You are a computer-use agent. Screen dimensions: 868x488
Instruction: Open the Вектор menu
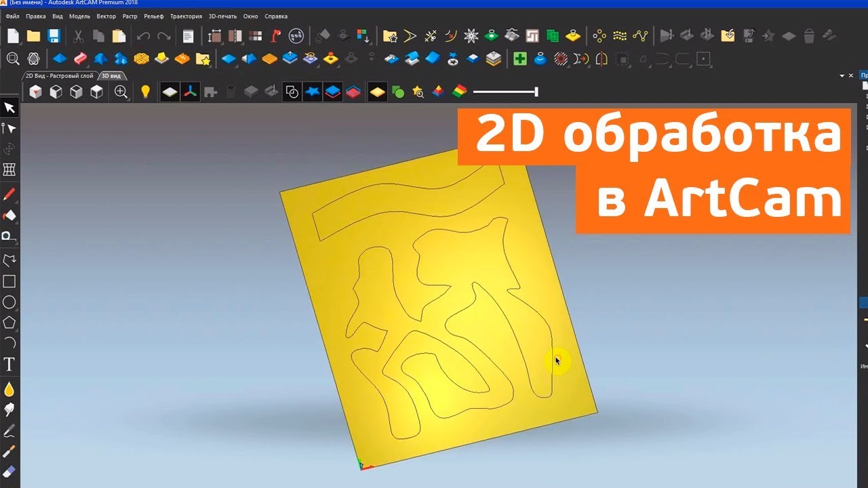(x=106, y=16)
